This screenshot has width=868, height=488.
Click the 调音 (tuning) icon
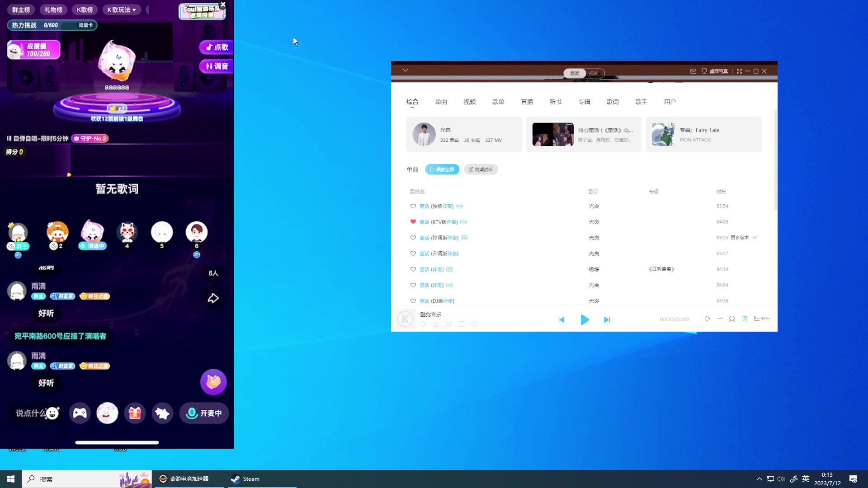[217, 66]
